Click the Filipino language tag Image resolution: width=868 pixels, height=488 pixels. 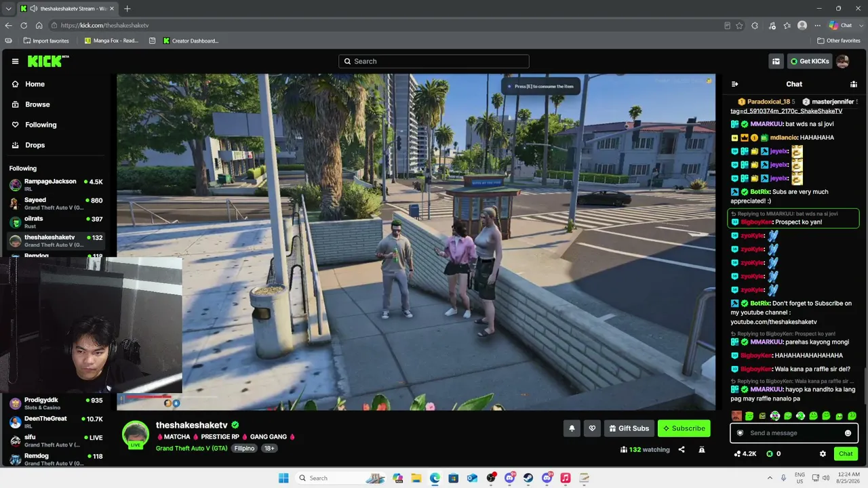tap(244, 449)
